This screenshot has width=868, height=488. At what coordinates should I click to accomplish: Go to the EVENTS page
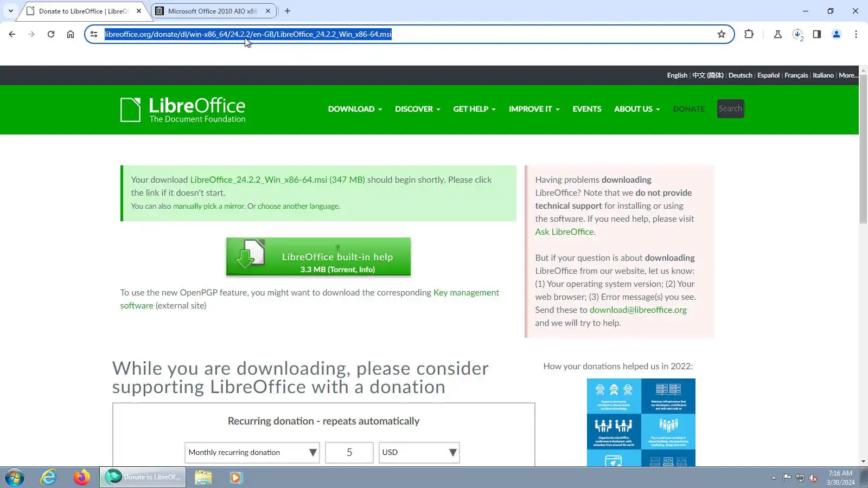(586, 109)
